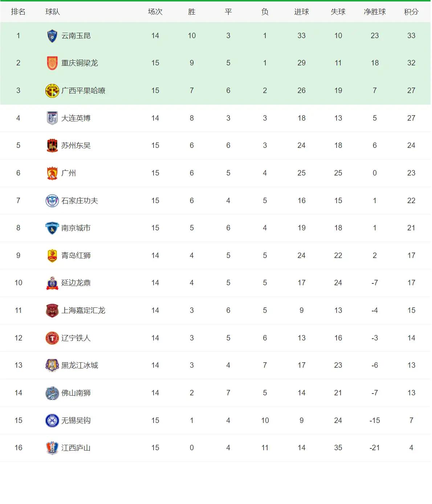This screenshot has height=504, width=432.
Task: Click the 云南玉昆 team logo
Action: pos(52,36)
